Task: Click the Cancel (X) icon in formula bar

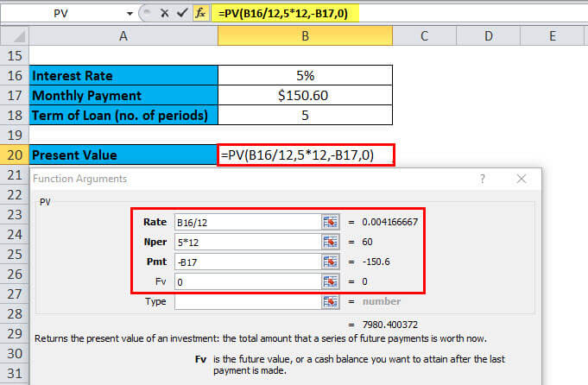Action: click(x=164, y=14)
